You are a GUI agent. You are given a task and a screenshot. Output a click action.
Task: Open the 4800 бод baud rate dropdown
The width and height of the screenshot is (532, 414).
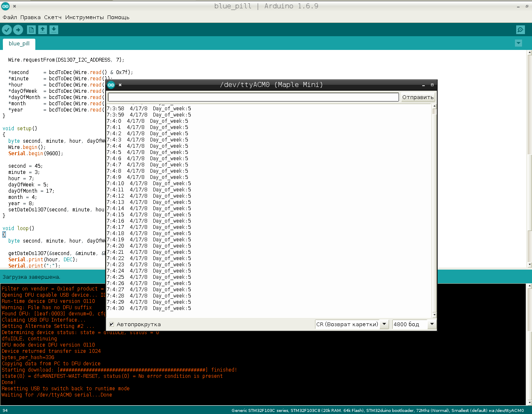coord(414,324)
